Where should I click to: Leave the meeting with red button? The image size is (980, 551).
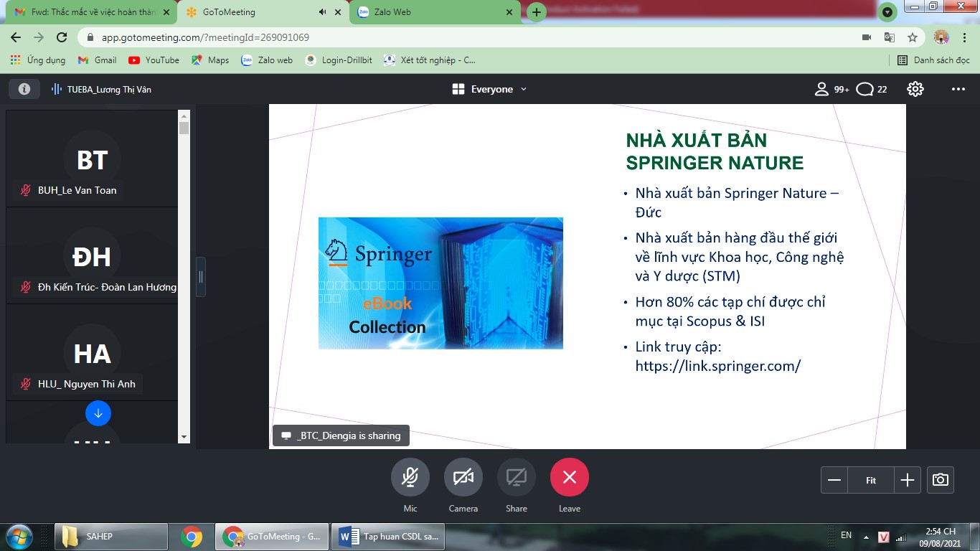pos(570,477)
